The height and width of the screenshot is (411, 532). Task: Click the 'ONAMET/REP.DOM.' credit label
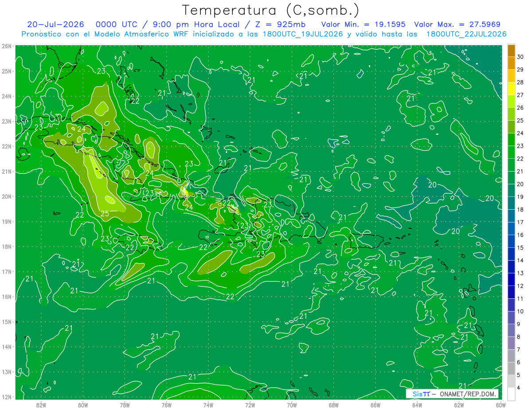[x=469, y=394]
